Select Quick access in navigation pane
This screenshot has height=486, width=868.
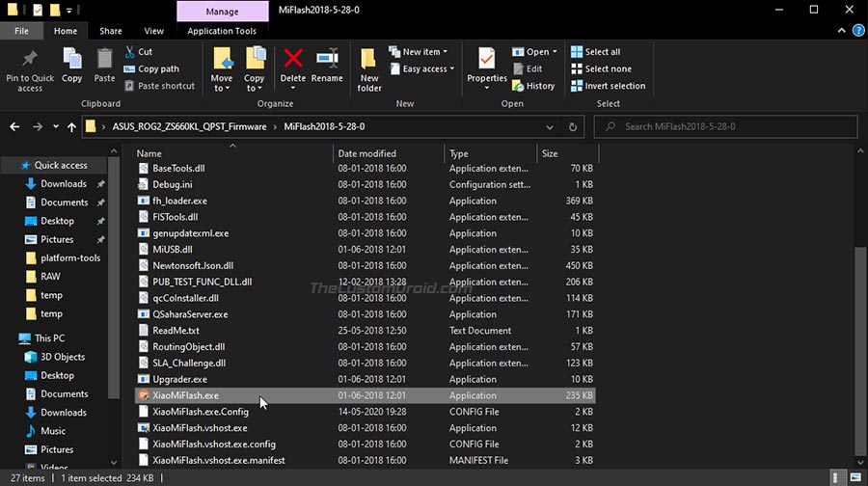tap(54, 165)
